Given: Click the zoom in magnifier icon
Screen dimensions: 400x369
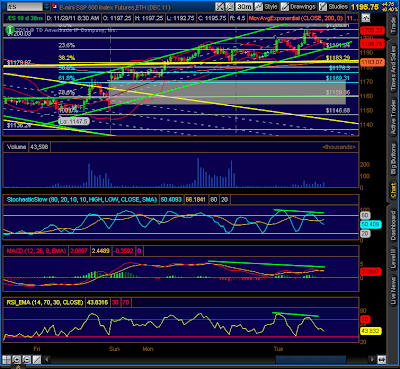Looking at the screenshot, I should (x=16, y=360).
